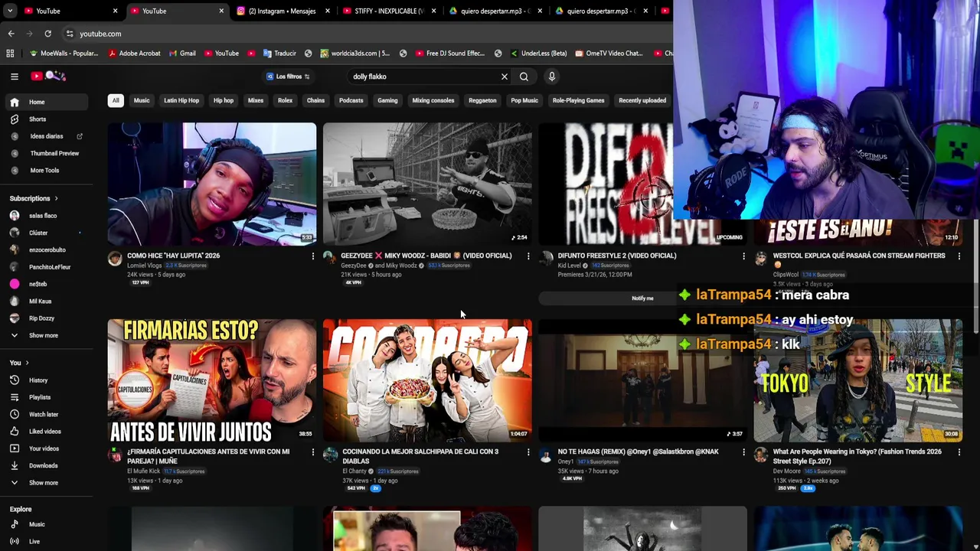Open options menu for COCINANDO SALCHIPAPA video
The height and width of the screenshot is (551, 980).
[528, 452]
